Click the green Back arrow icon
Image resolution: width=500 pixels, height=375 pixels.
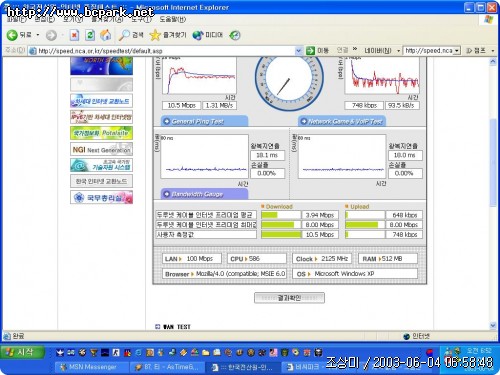(x=12, y=35)
